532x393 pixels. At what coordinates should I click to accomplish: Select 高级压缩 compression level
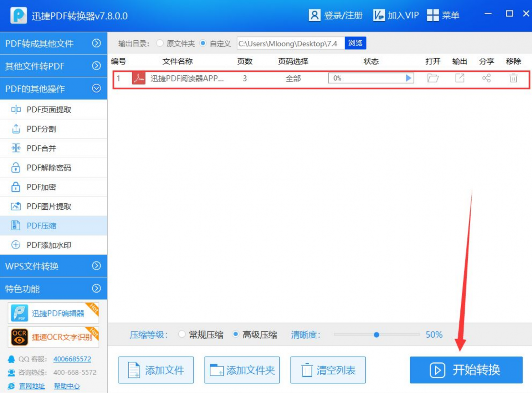tap(236, 334)
